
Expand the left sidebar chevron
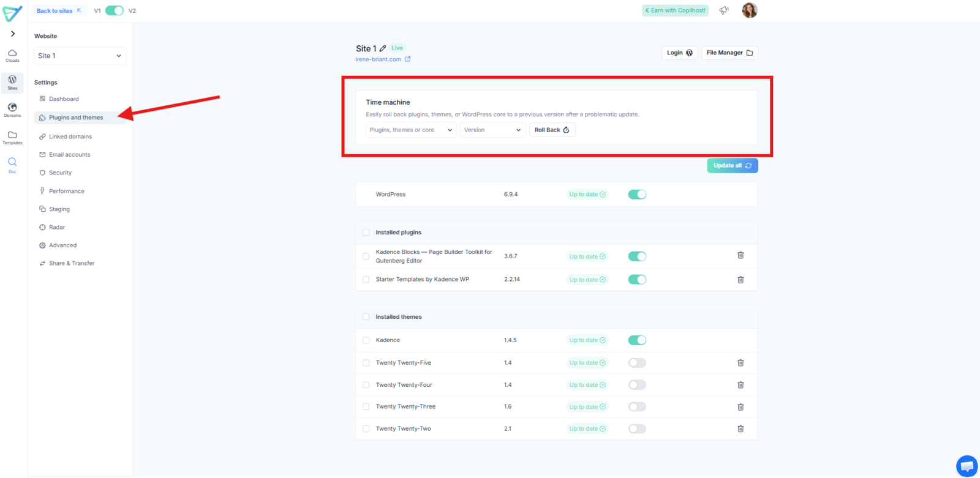click(13, 34)
